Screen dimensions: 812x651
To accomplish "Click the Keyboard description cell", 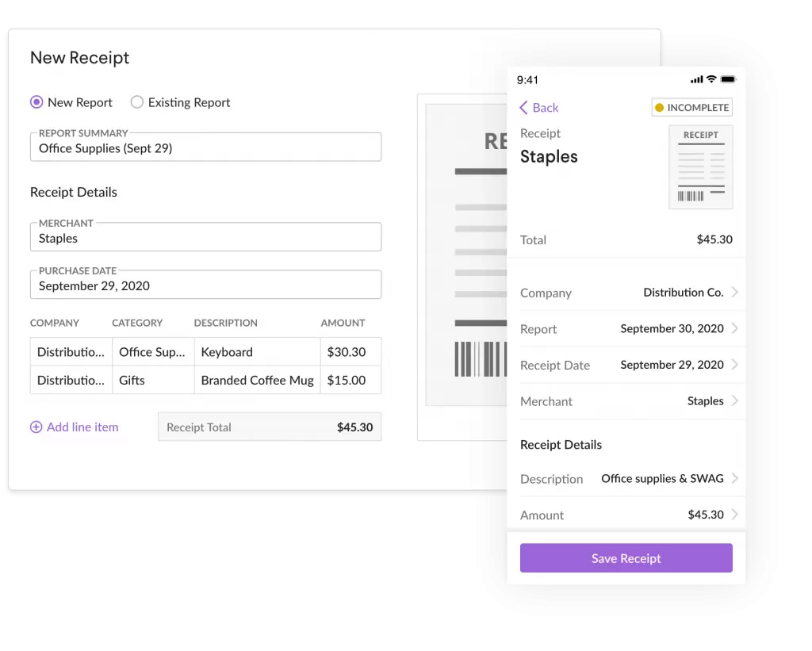I will [x=257, y=352].
